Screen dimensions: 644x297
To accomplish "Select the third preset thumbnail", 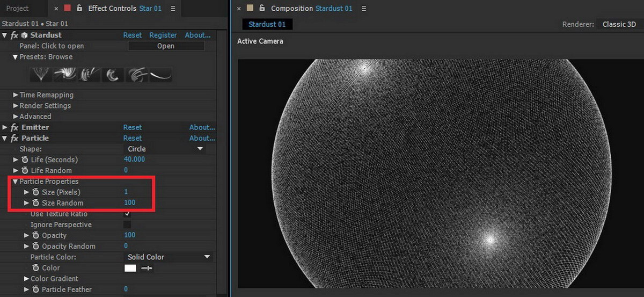I will tap(89, 74).
